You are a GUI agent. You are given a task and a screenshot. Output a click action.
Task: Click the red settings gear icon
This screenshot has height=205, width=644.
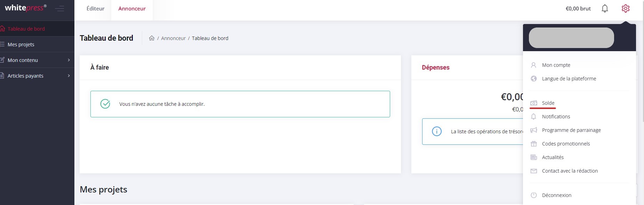[626, 8]
